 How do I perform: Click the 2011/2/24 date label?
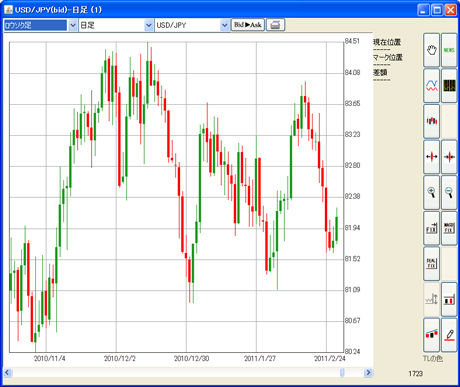point(330,359)
